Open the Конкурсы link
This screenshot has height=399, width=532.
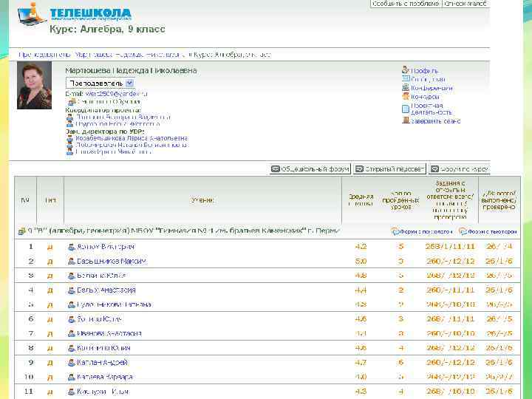[x=425, y=97]
